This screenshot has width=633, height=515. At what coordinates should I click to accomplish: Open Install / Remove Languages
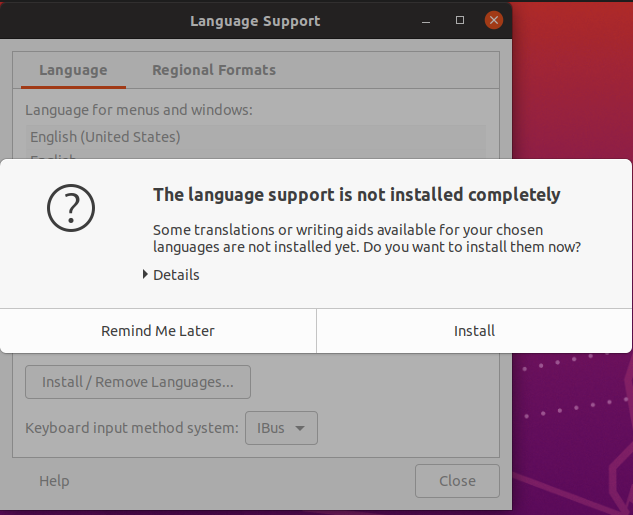coord(138,382)
